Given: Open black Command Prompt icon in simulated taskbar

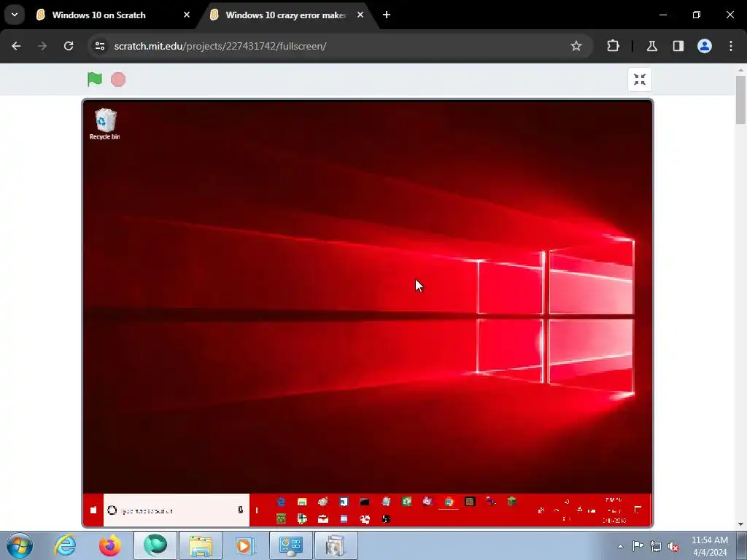Looking at the screenshot, I should [365, 502].
